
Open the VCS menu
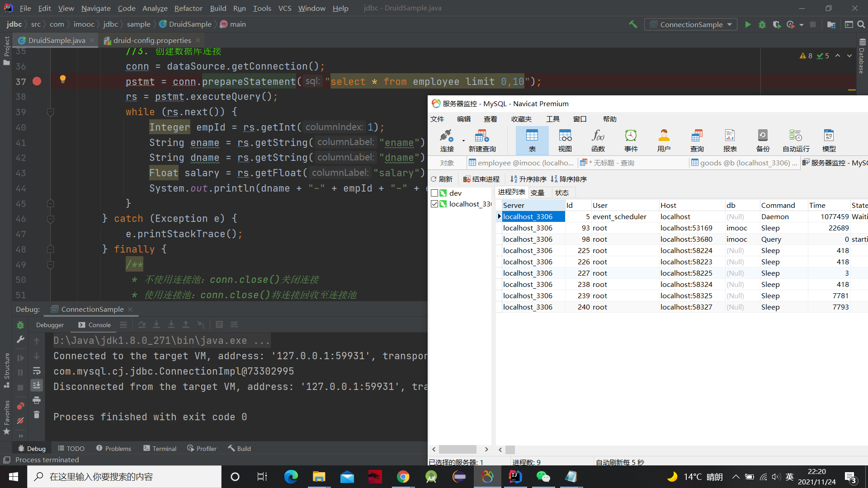285,8
